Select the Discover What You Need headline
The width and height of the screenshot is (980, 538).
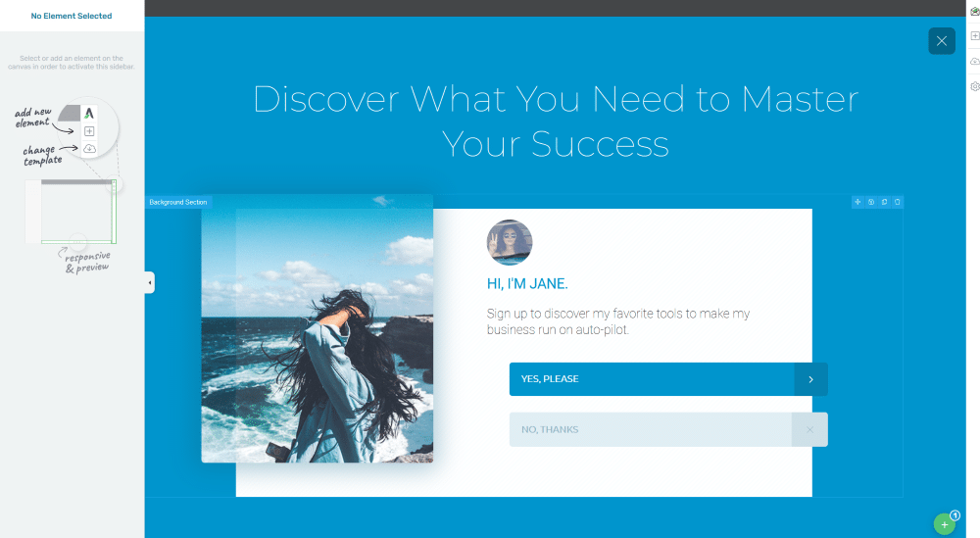click(555, 122)
